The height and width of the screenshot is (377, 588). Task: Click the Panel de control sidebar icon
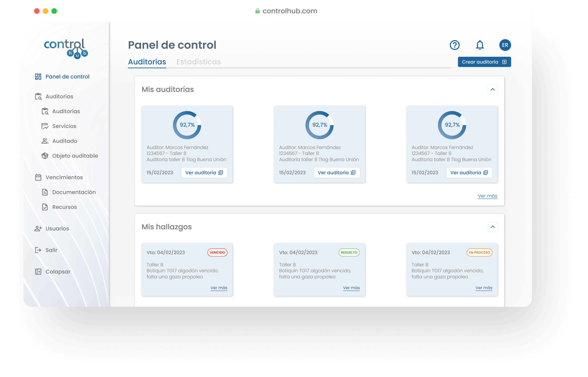(38, 77)
